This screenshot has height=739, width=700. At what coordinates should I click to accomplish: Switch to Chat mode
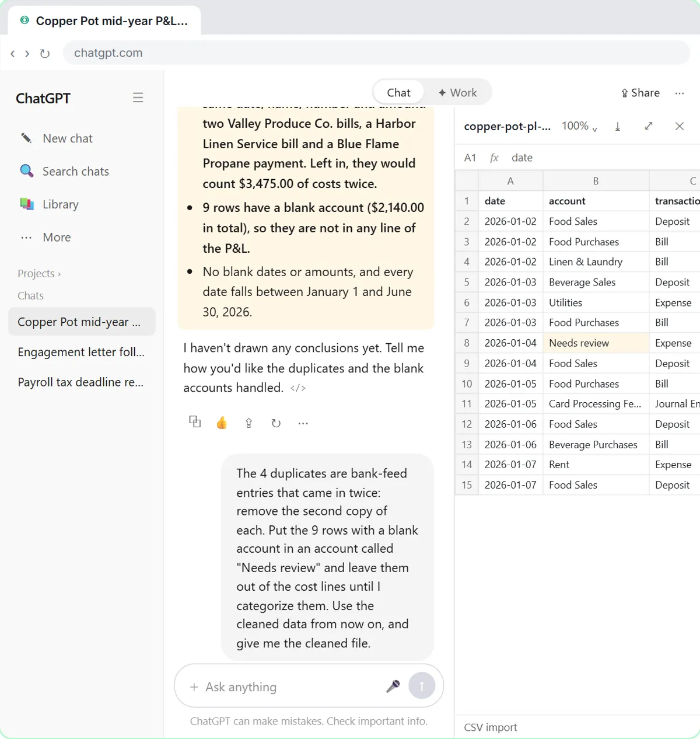(x=398, y=93)
